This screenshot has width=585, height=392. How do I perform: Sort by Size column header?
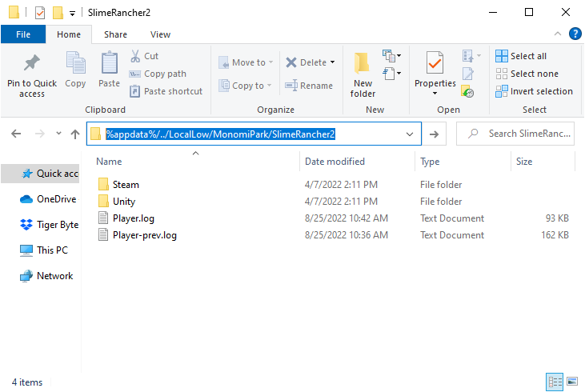pyautogui.click(x=543, y=161)
